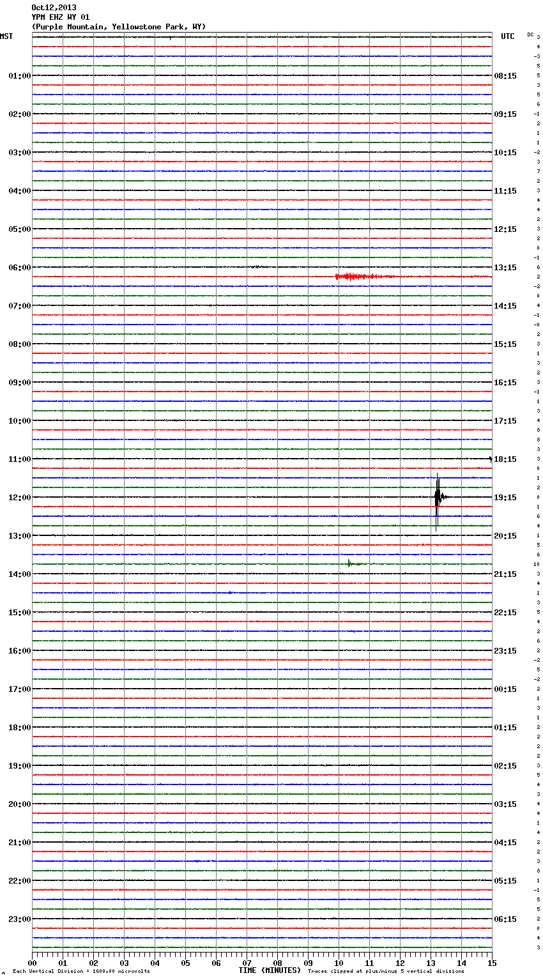Click the 02:15 UTC time label

click(505, 766)
